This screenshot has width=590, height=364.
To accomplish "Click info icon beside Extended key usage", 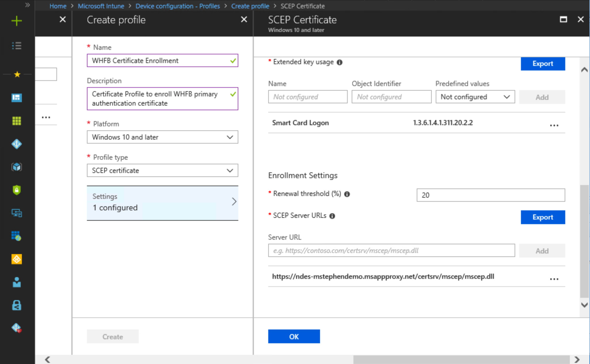I will [340, 62].
